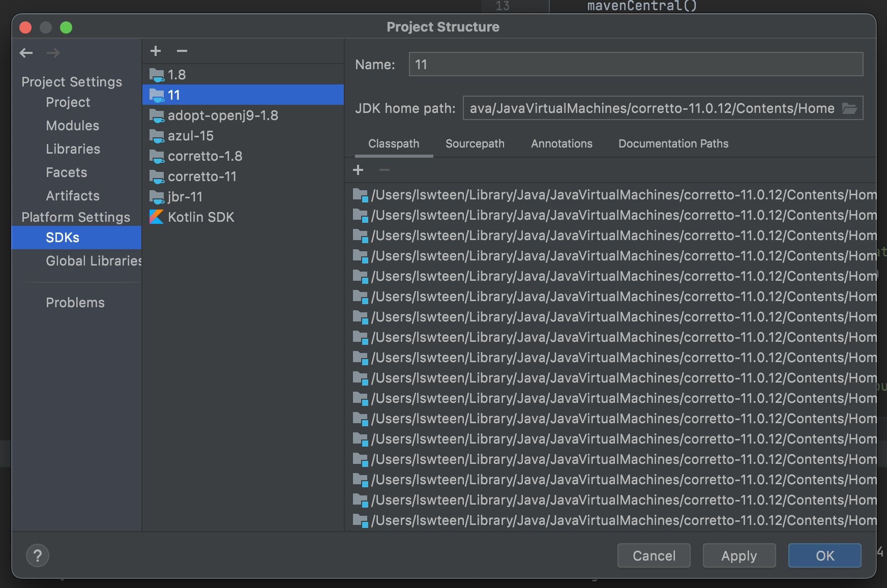The height and width of the screenshot is (588, 887).
Task: Click the SDK Name input field
Action: coord(636,65)
